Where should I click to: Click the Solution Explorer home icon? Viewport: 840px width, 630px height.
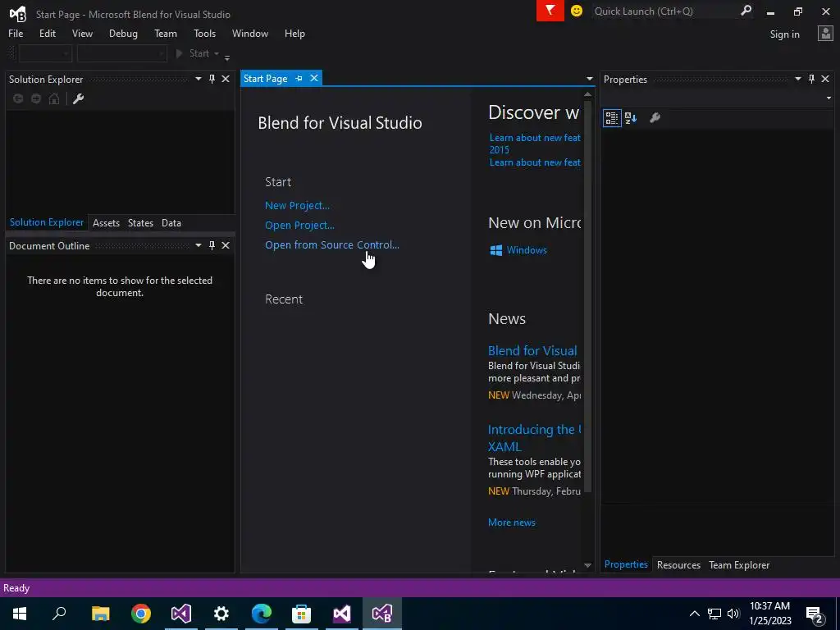pos(54,98)
